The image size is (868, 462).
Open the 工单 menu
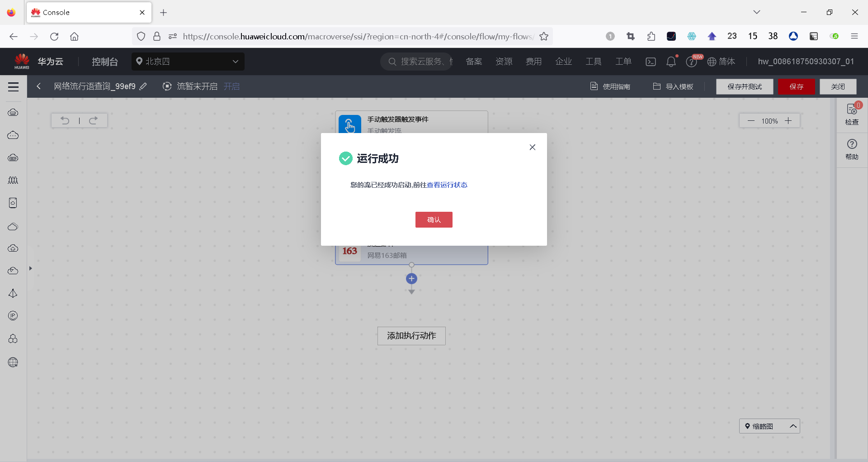pyautogui.click(x=623, y=62)
